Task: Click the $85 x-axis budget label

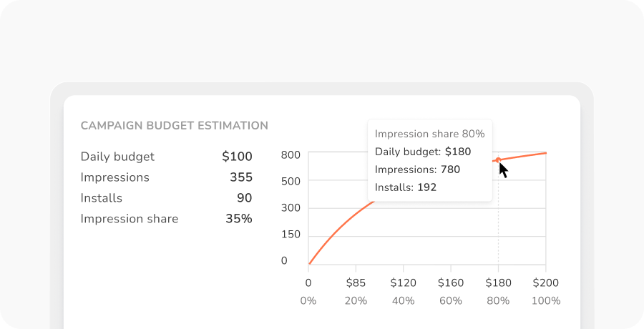Action: click(x=356, y=283)
